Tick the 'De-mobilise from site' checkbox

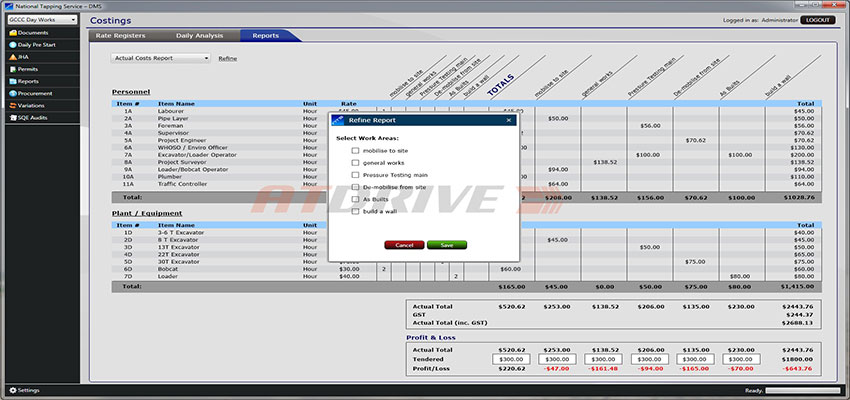coord(355,187)
